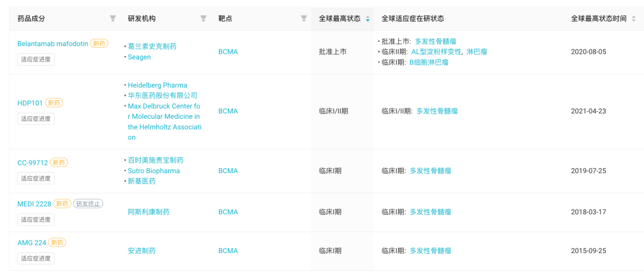Sort by 全球最高状态时间 column arrows
Viewport: 644px width, 277px height.
tap(633, 19)
